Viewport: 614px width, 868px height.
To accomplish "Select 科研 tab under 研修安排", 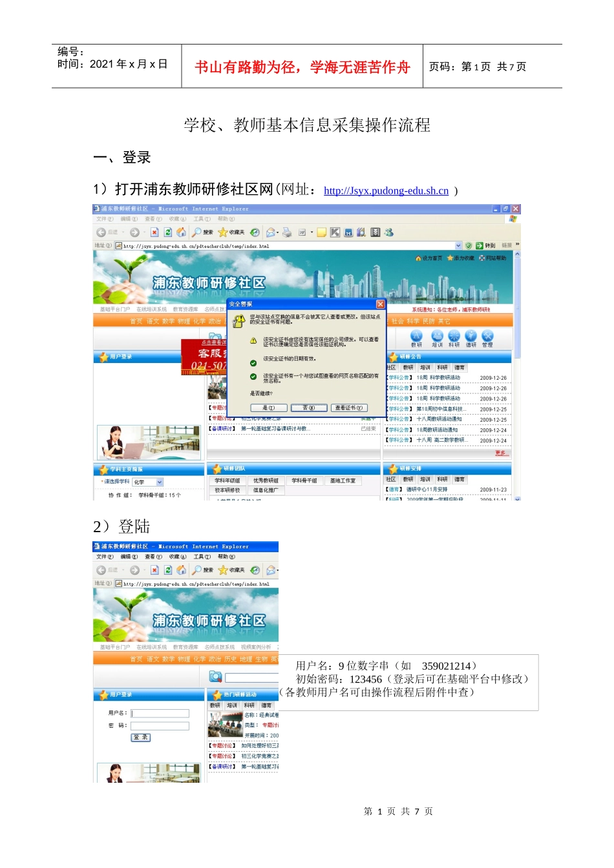I will tap(442, 480).
